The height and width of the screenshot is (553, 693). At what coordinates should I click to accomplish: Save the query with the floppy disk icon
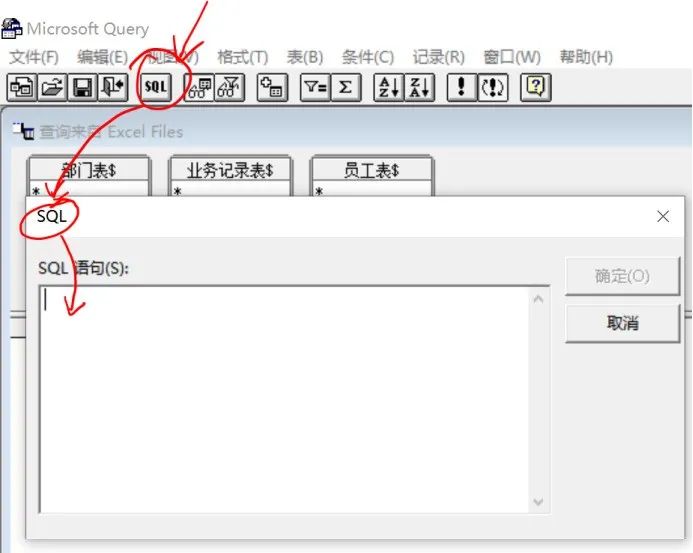point(82,87)
